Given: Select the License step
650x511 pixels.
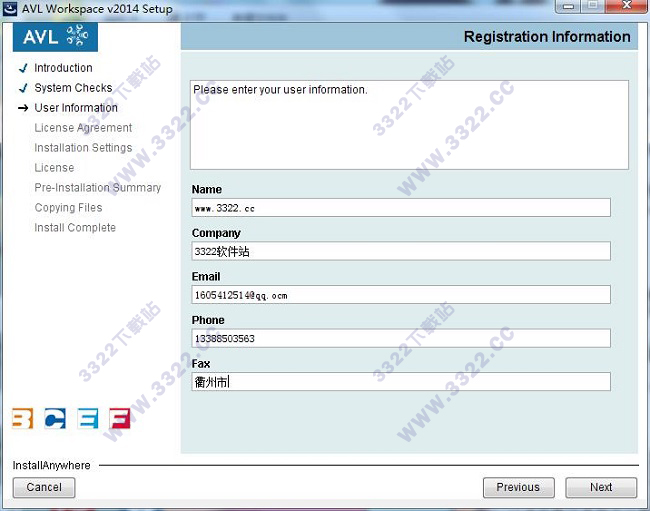Looking at the screenshot, I should click(54, 168).
